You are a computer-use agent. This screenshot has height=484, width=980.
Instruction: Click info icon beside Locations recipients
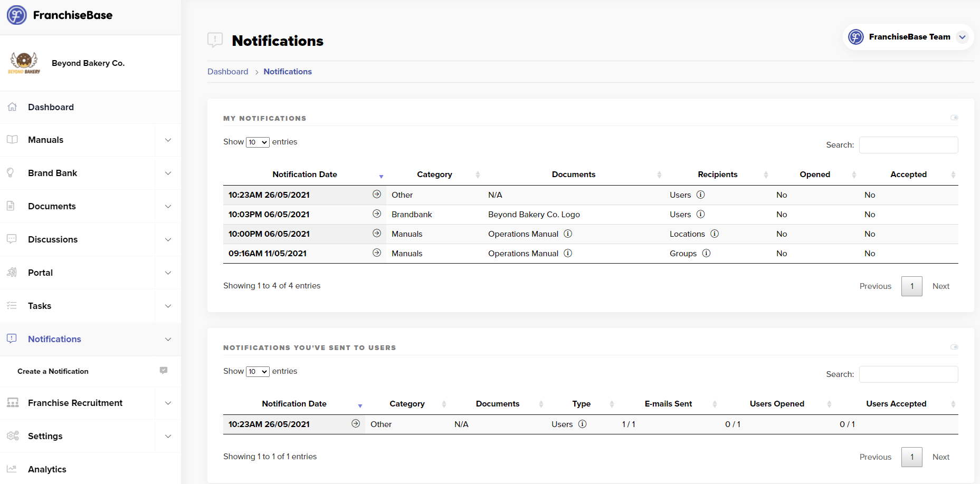715,234
